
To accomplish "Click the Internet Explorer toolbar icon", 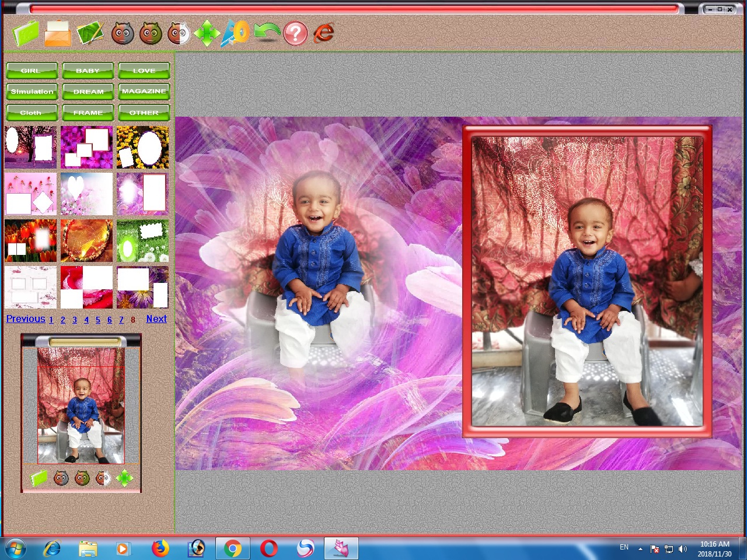I will 324,33.
